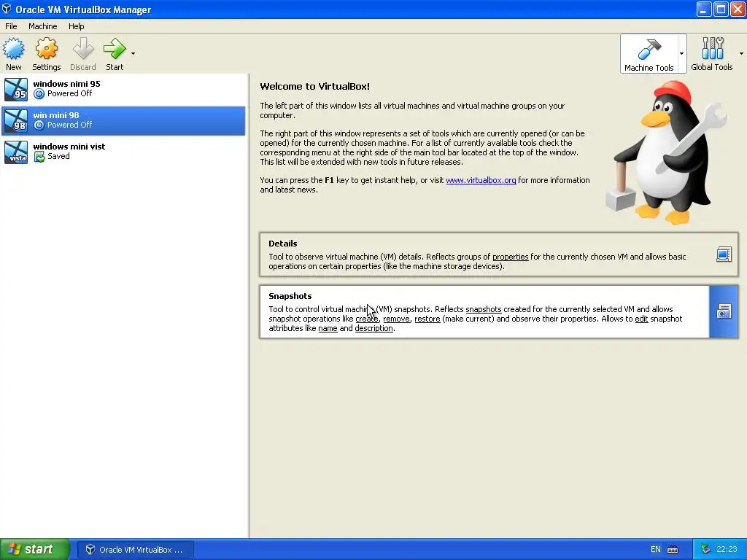Viewport: 747px width, 560px height.
Task: Select 'windows mini vist' name text
Action: (69, 147)
